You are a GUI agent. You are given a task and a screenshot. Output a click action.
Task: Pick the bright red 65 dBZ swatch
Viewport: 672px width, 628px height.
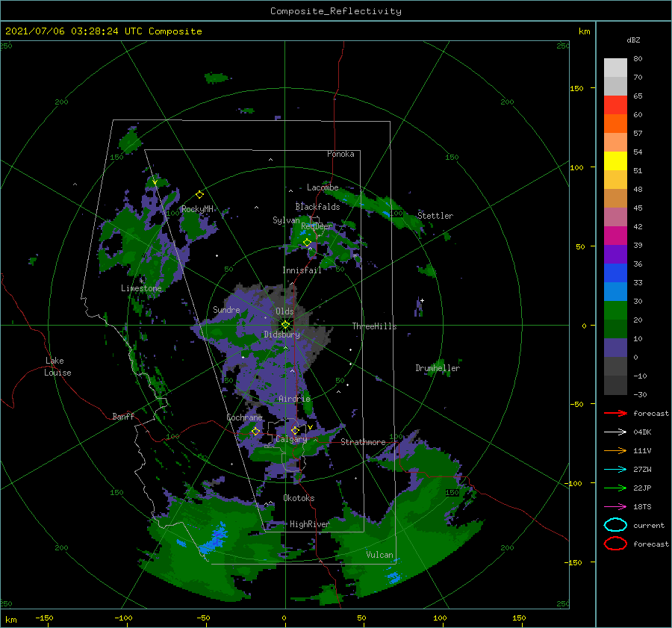click(x=615, y=105)
